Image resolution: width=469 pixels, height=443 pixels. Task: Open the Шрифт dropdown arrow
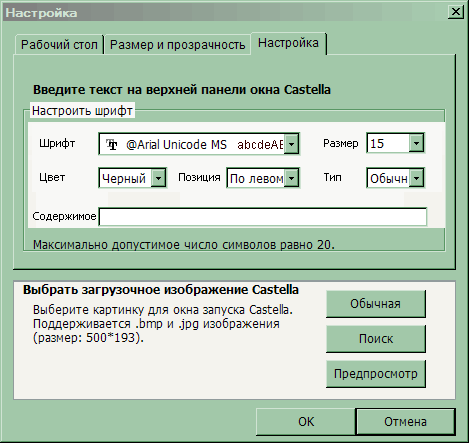click(292, 144)
